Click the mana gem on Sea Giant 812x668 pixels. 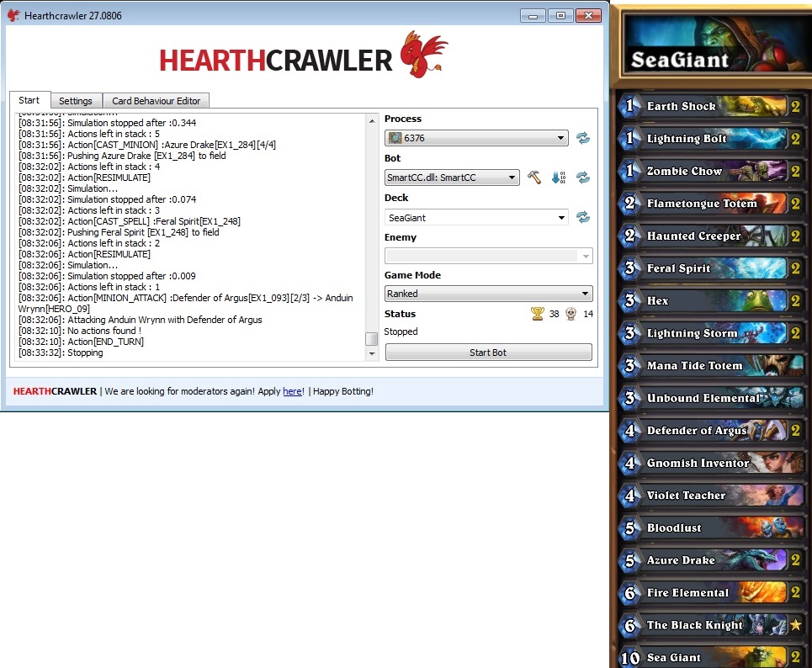tap(630, 658)
